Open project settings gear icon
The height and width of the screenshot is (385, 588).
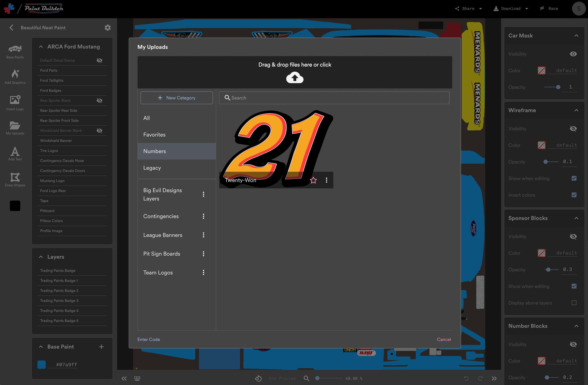click(x=108, y=28)
